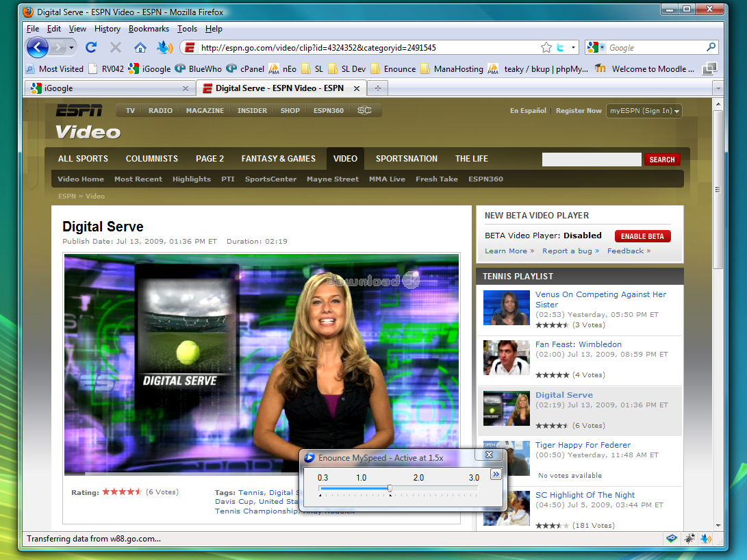Click the bug icon in status bar
This screenshot has height=560, width=747.
pos(689,539)
